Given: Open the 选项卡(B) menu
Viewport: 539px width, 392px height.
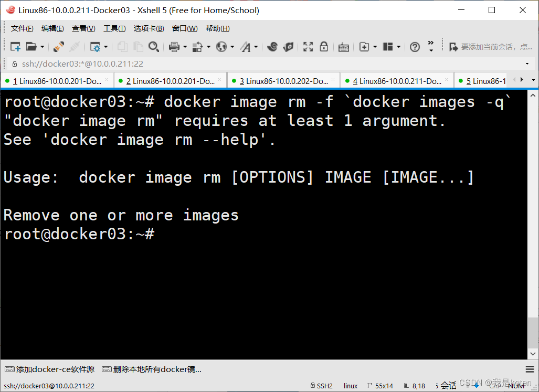Looking at the screenshot, I should [149, 28].
